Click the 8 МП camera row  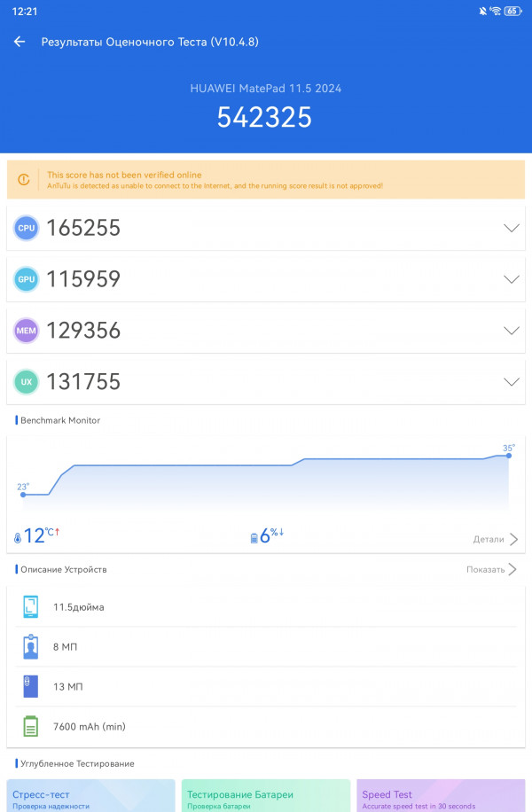[266, 647]
